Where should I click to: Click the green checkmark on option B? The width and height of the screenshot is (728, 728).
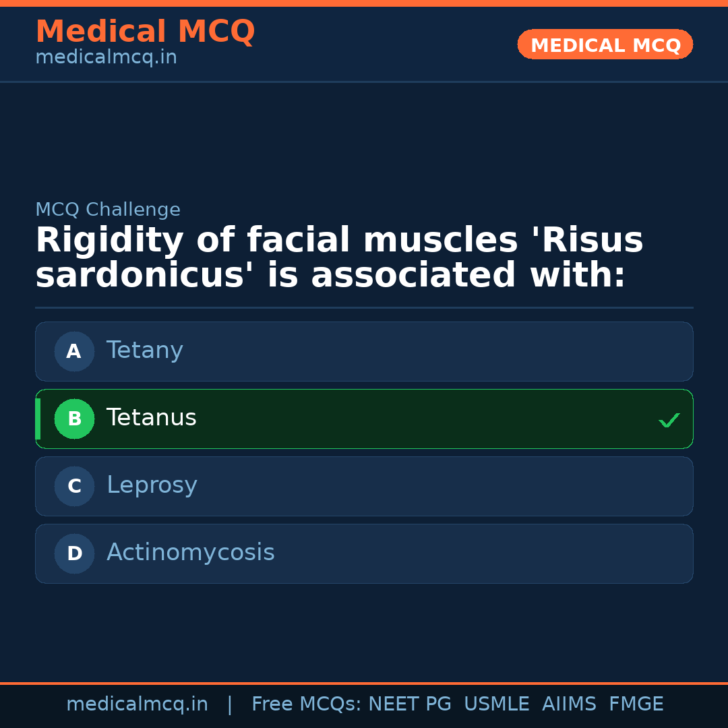pyautogui.click(x=669, y=420)
